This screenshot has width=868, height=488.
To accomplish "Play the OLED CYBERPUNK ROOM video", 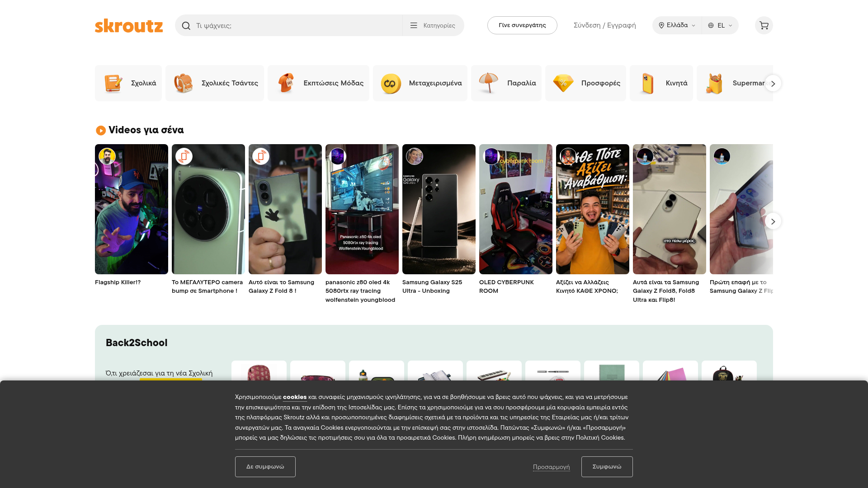I will (516, 209).
